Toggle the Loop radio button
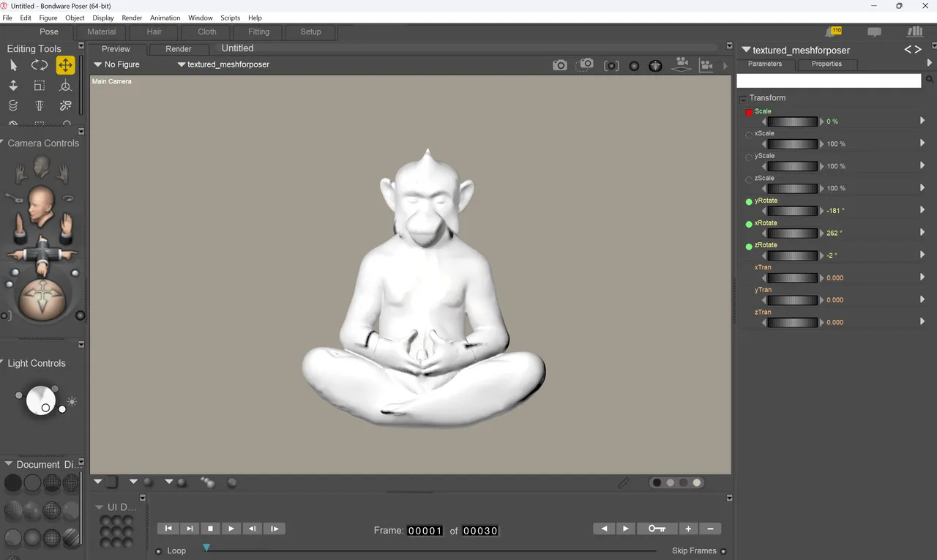 [x=159, y=551]
